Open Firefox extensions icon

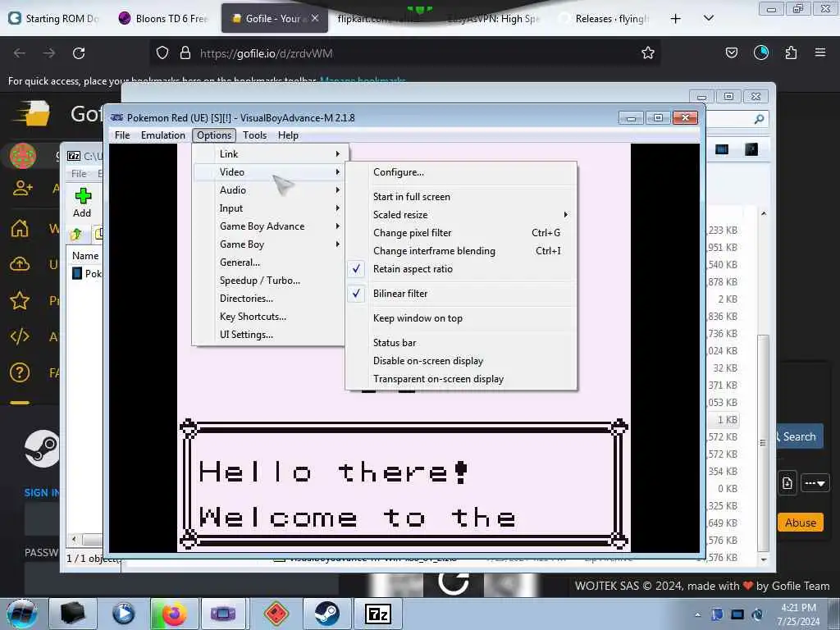tap(791, 52)
